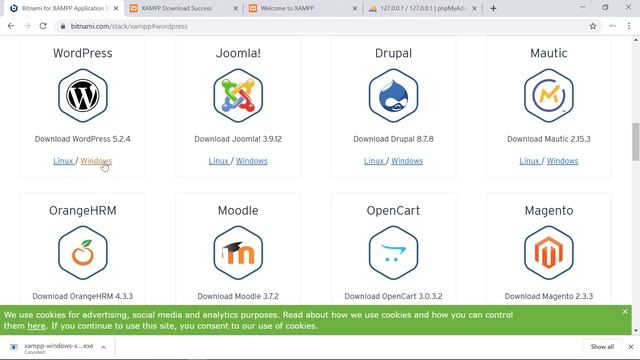Image resolution: width=640 pixels, height=360 pixels.
Task: Click the media control icon beside bookmark star
Action: pyautogui.click(x=613, y=26)
